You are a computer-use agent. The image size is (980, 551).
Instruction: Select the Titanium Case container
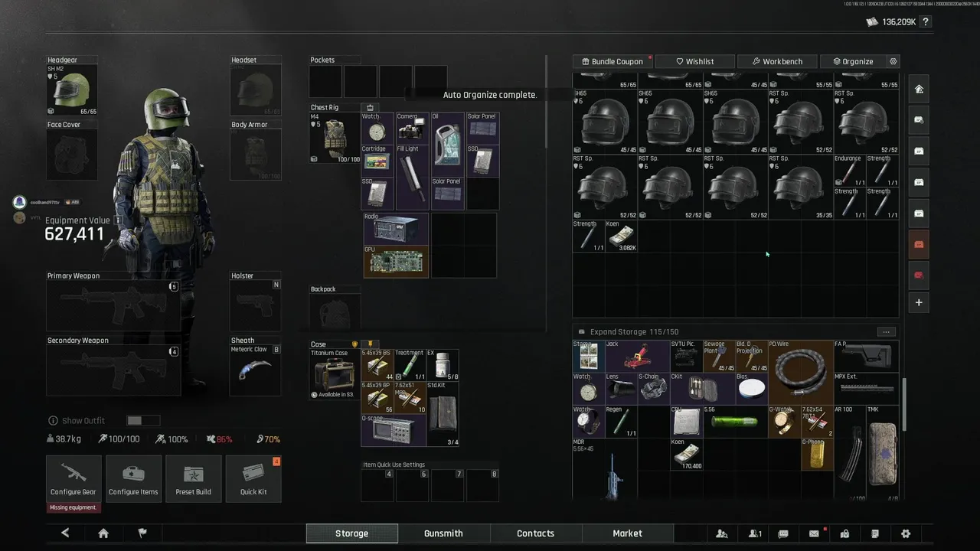(x=334, y=374)
